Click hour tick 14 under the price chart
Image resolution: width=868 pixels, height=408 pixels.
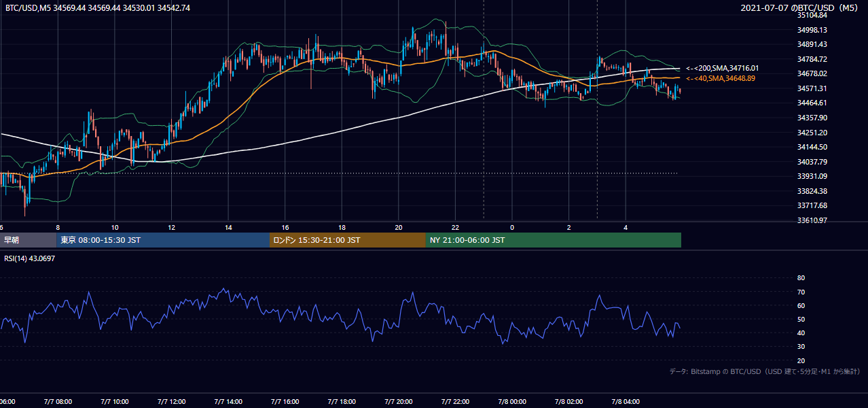(228, 227)
